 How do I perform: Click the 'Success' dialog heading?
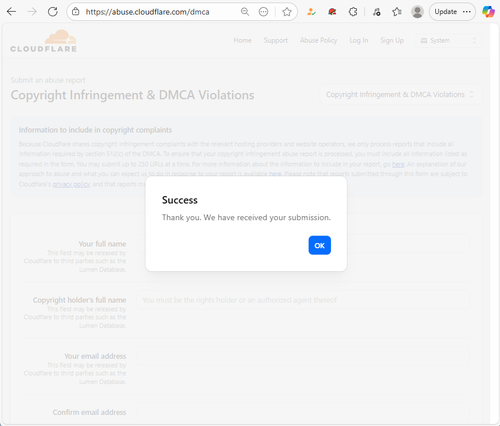coord(180,200)
